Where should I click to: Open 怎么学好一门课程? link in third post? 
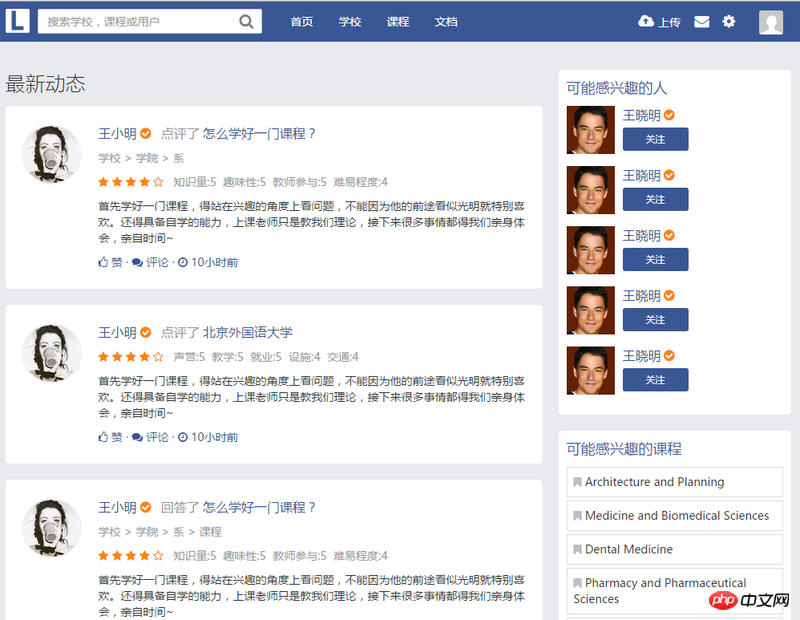[259, 507]
